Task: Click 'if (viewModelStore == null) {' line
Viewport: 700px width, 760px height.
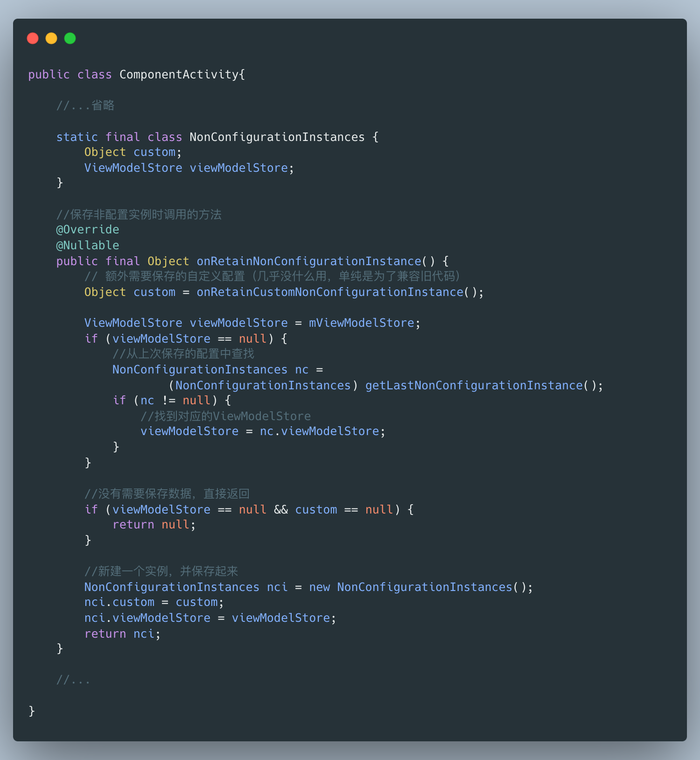Action: [186, 339]
